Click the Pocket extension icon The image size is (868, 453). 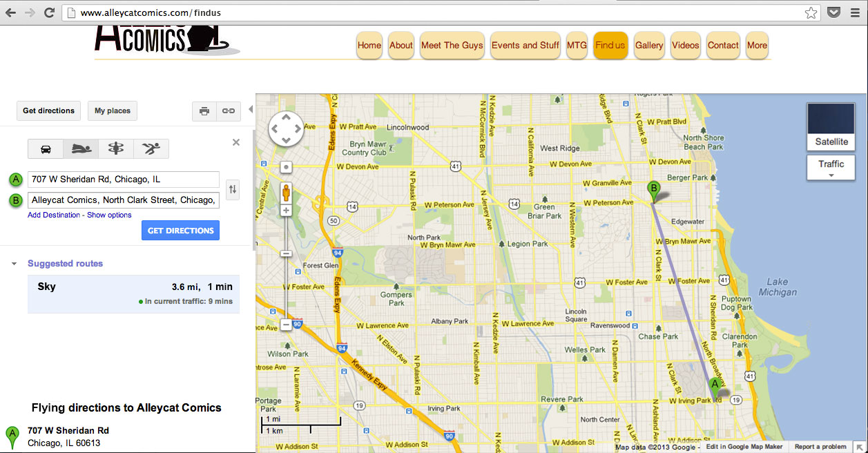834,12
